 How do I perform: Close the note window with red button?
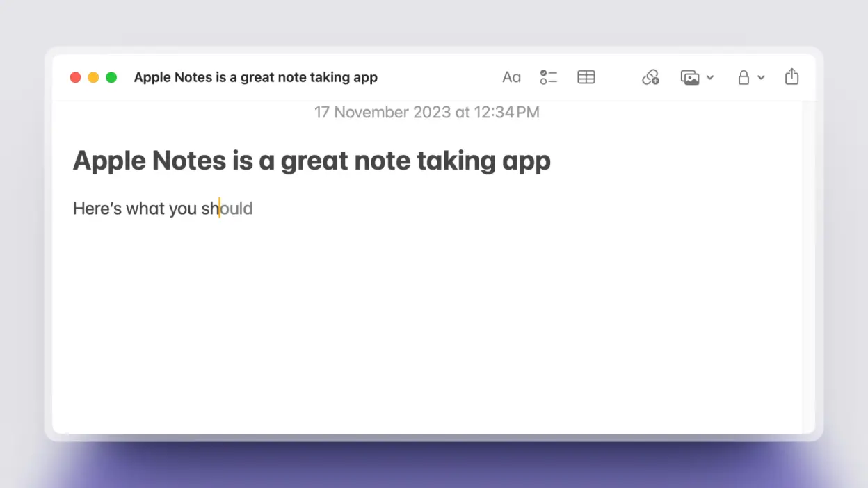coord(75,77)
